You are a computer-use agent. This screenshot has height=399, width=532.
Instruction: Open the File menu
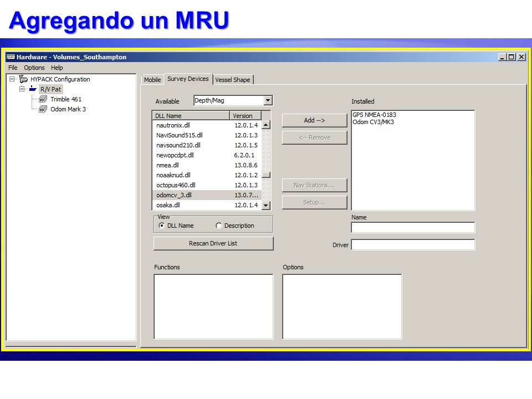pyautogui.click(x=13, y=68)
